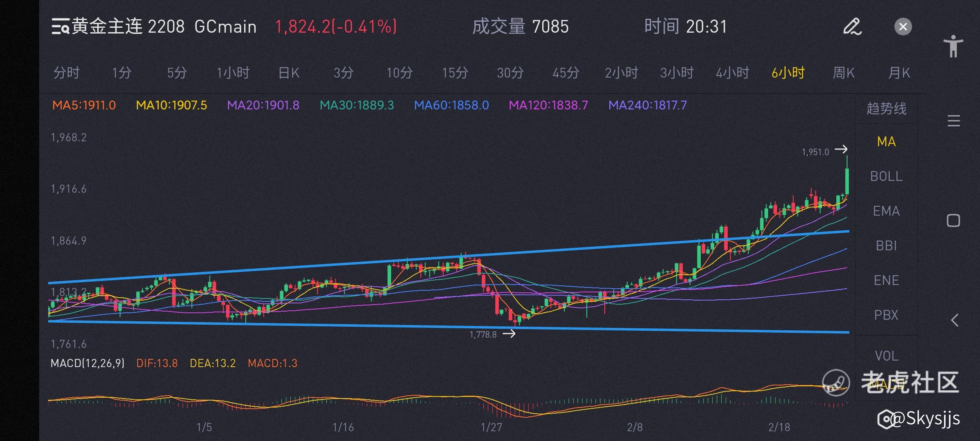Viewport: 980px width, 441px height.
Task: Switch overlay to EMA indicator
Action: 886,211
